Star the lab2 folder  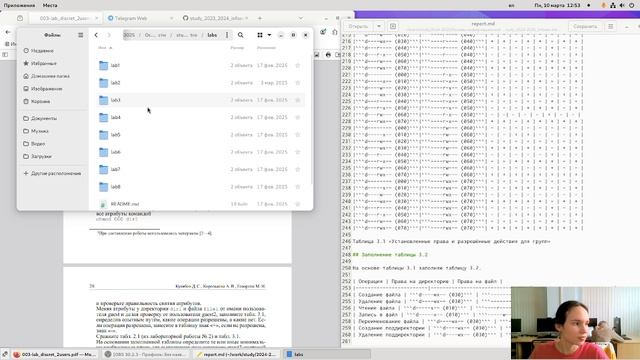(298, 82)
